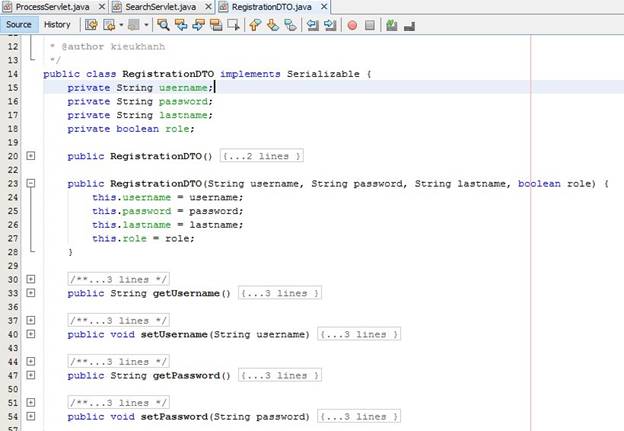Viewport: 624px width, 431px height.
Task: Click 'this.username' on line 24
Action: click(131, 197)
